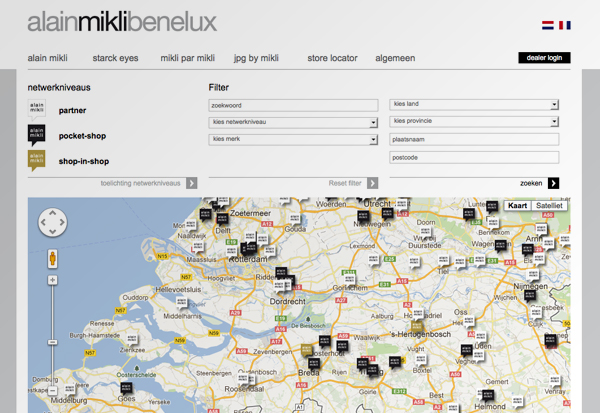Image resolution: width=600 pixels, height=413 pixels.
Task: Pan the map down with arrow control
Action: point(53,232)
